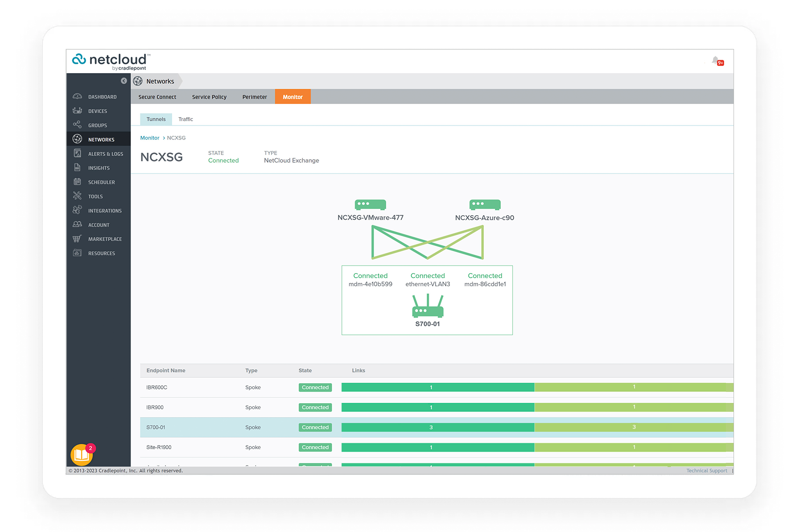Click the NetCloud logo

point(111,62)
